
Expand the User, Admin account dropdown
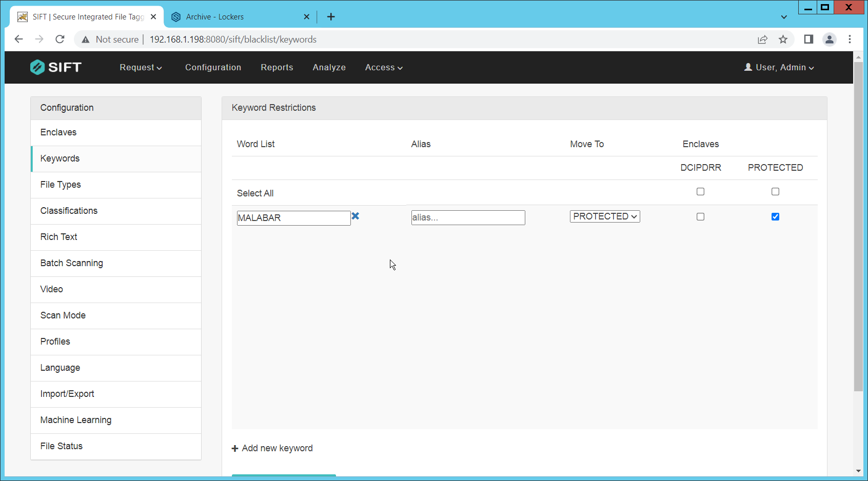click(x=779, y=68)
